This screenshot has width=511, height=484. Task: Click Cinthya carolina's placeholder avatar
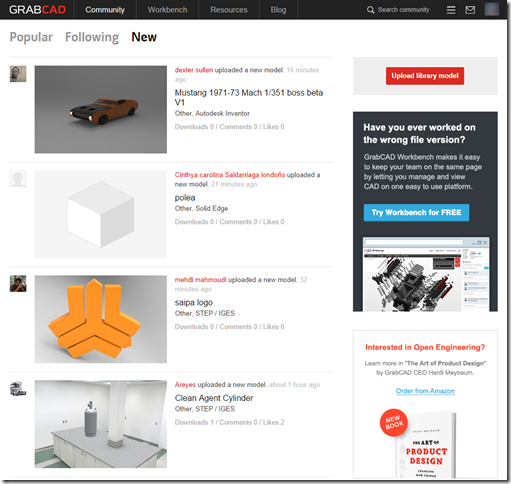pos(18,179)
